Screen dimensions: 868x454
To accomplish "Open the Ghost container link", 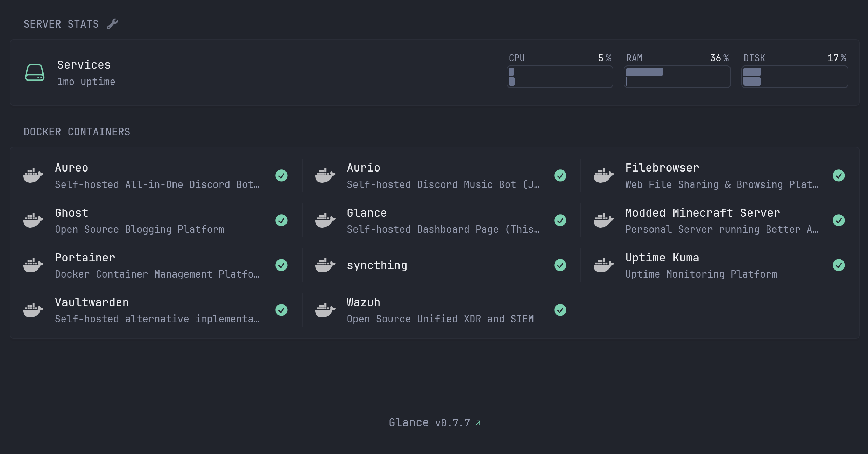I will tap(72, 213).
